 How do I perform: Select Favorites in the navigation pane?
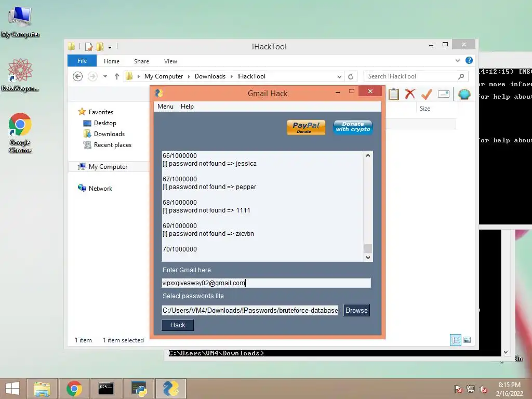click(101, 112)
